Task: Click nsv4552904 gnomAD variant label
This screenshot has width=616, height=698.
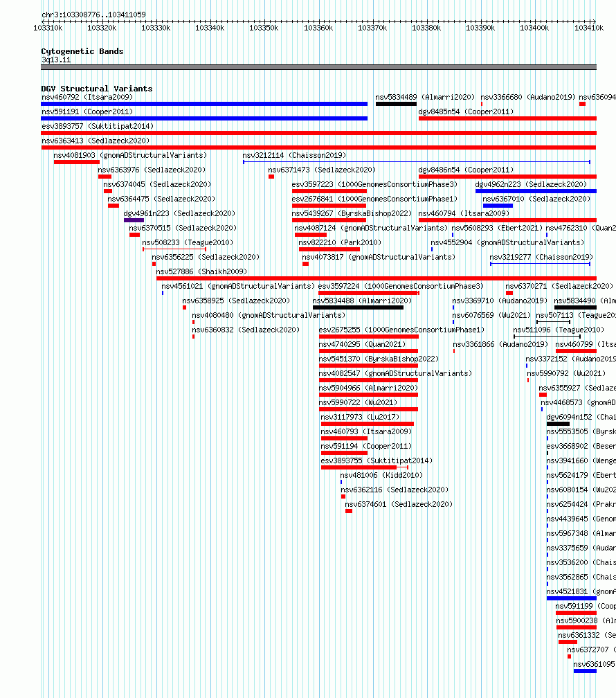Action: point(507,242)
